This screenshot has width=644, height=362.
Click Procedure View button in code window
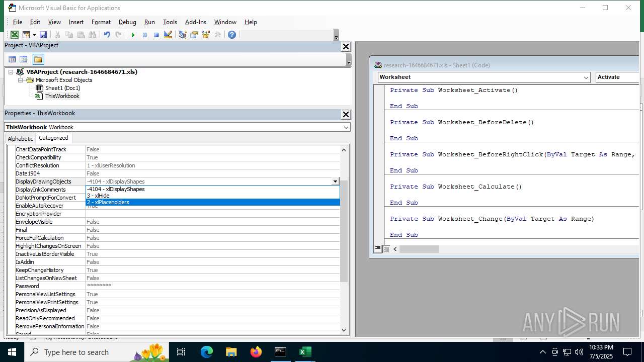point(378,249)
